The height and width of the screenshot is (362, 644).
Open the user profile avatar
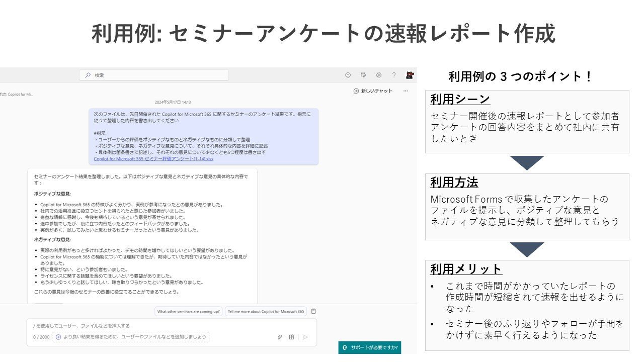click(x=410, y=75)
